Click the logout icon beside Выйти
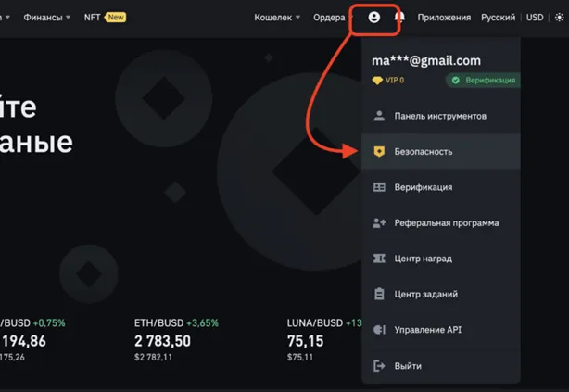Screen dimensions: 569x392 378,366
